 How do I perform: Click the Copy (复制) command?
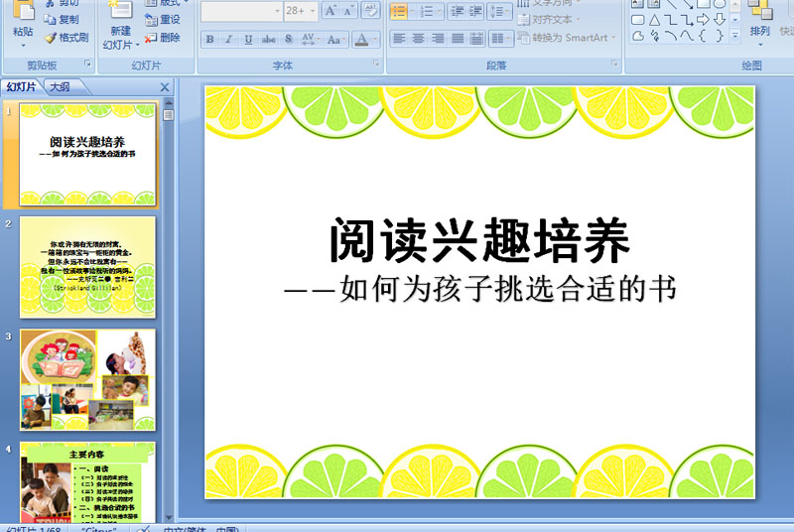(62, 19)
